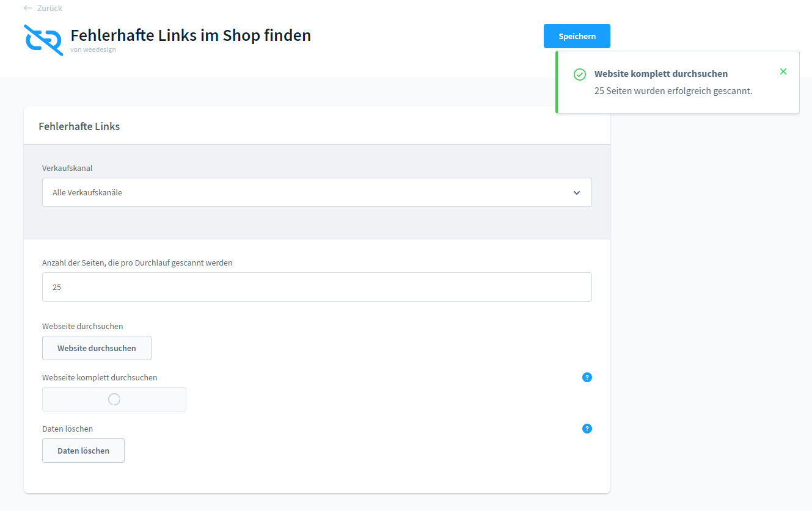
Task: Open help for Webseite komplett durchsuchen
Action: [587, 377]
